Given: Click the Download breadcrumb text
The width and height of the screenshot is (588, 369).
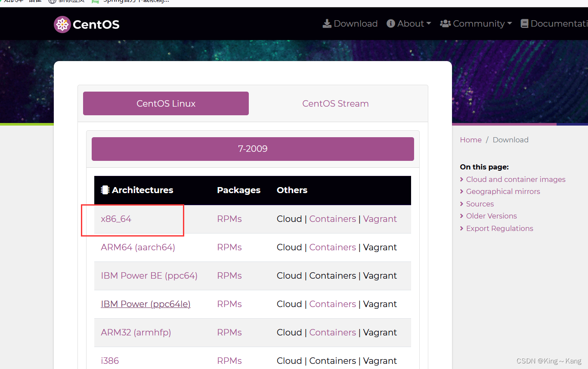Looking at the screenshot, I should click(x=511, y=140).
